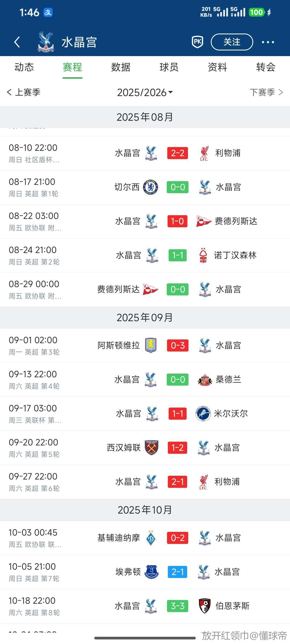The height and width of the screenshot is (644, 290).
Task: Open the 2-1 score against Liverpool
Action: 177,482
